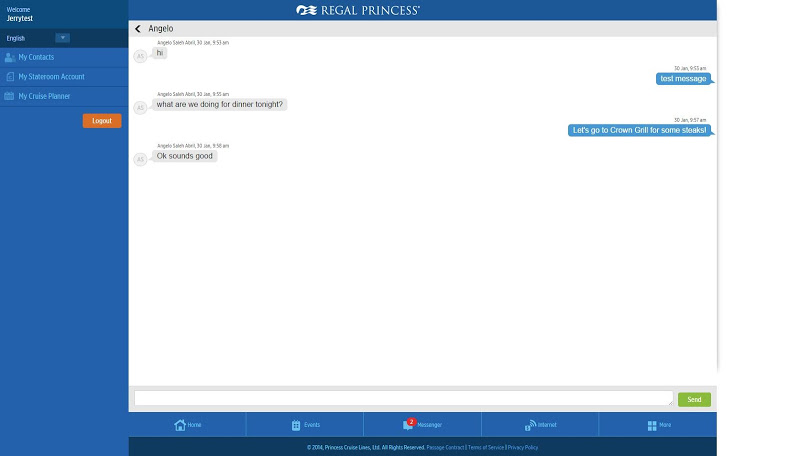Select the 'Ok sounds good' message
Screen dimensions: 800x456
[x=185, y=156]
